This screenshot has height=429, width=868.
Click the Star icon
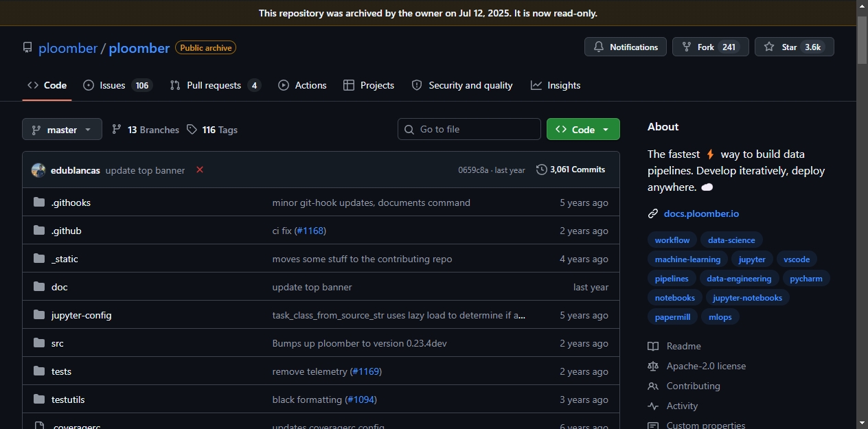769,47
